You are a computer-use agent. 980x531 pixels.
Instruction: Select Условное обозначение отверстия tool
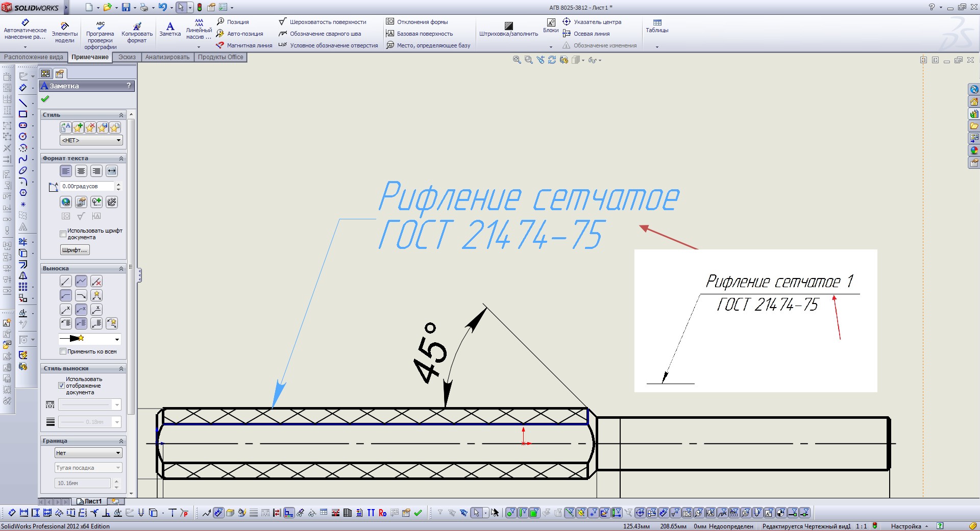[x=329, y=45]
